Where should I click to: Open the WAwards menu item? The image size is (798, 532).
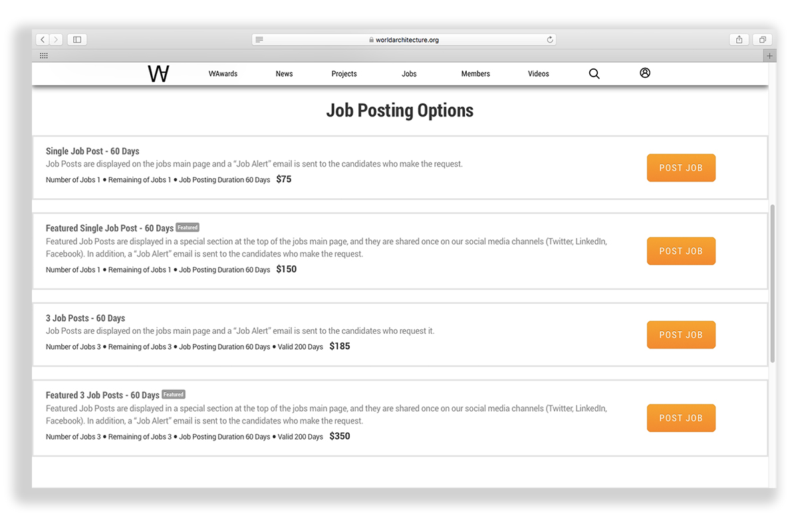pos(223,74)
